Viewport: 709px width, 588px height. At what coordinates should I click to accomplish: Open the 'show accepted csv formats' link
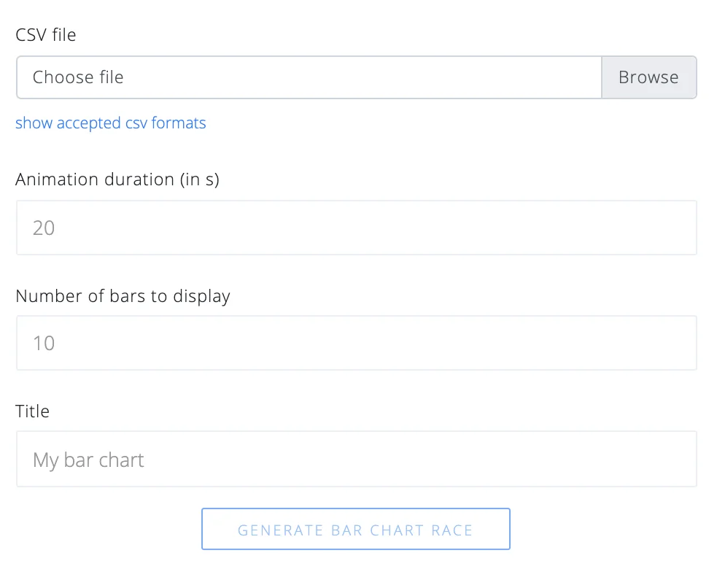[110, 123]
